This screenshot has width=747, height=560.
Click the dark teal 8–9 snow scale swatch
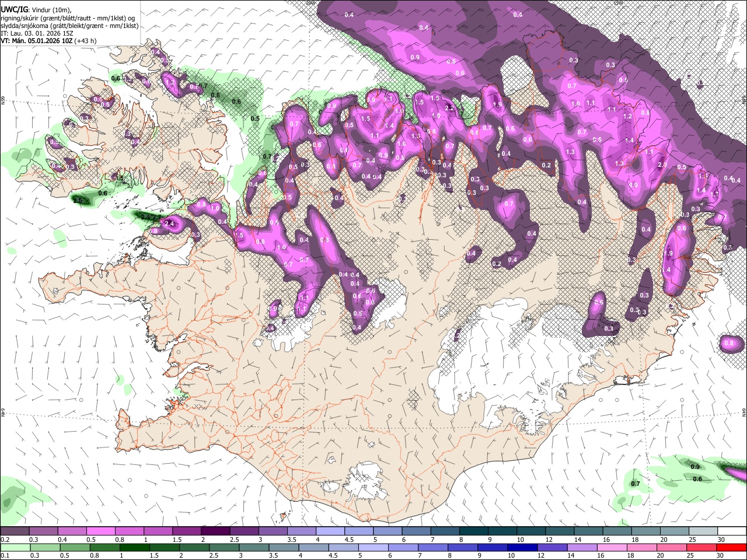(x=474, y=531)
